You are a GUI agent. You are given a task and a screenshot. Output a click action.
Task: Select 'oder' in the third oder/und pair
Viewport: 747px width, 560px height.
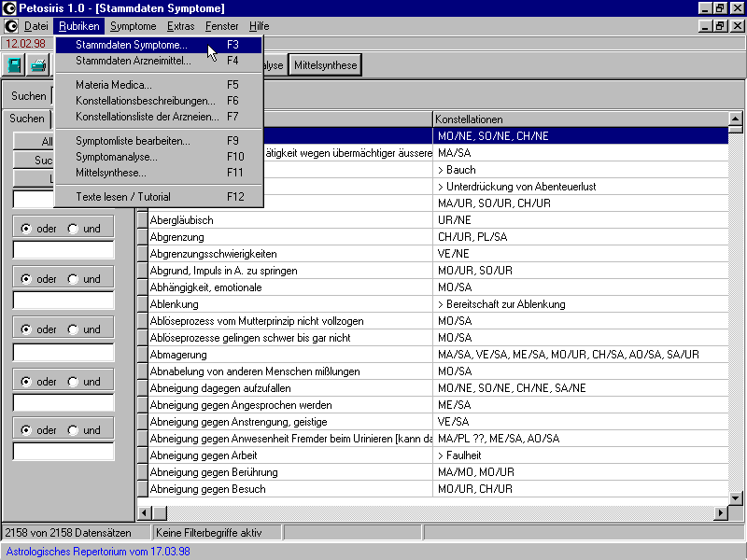point(26,329)
